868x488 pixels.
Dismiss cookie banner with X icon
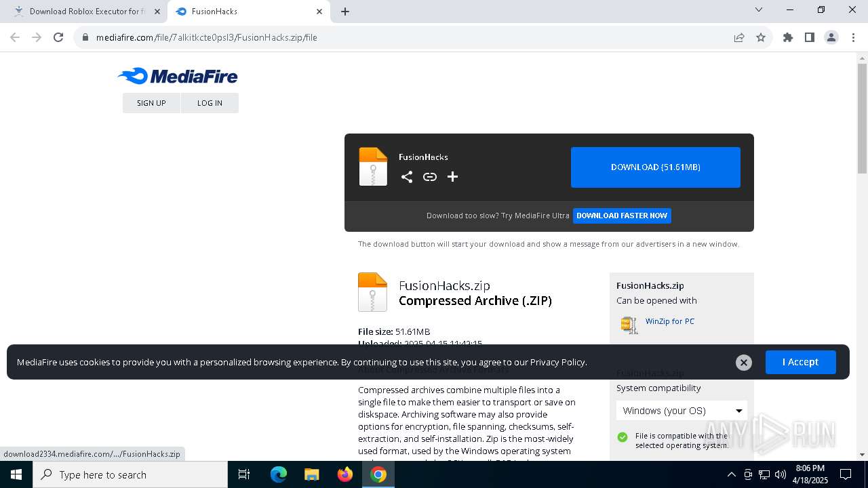point(744,363)
